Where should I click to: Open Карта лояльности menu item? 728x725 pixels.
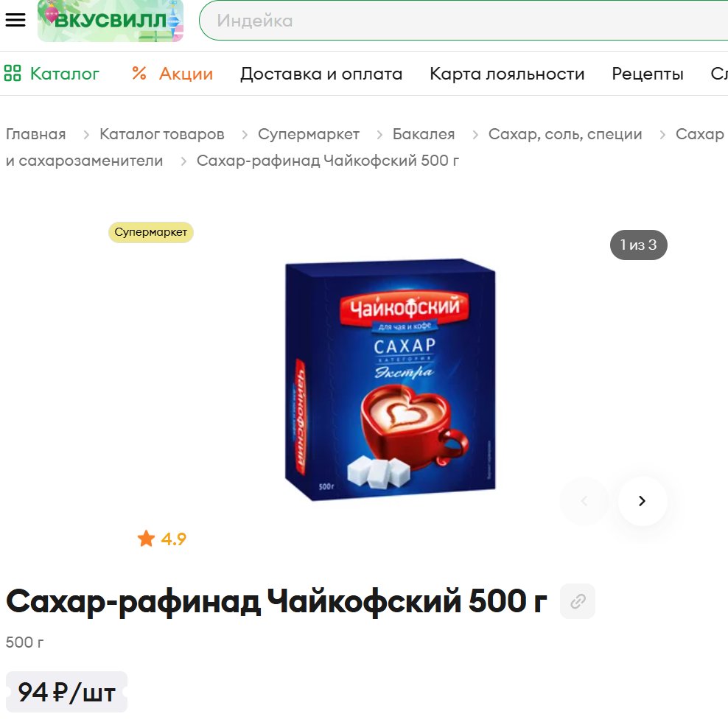(507, 74)
